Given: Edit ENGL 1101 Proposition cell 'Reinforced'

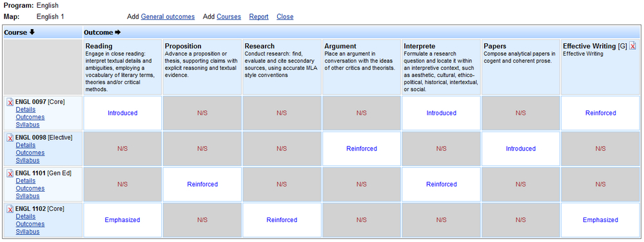Looking at the screenshot, I should [202, 185].
